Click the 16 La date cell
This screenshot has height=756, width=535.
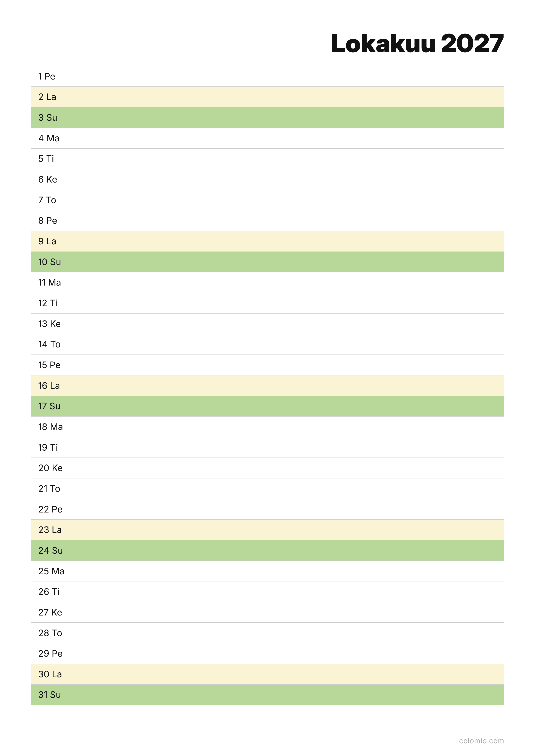point(64,386)
